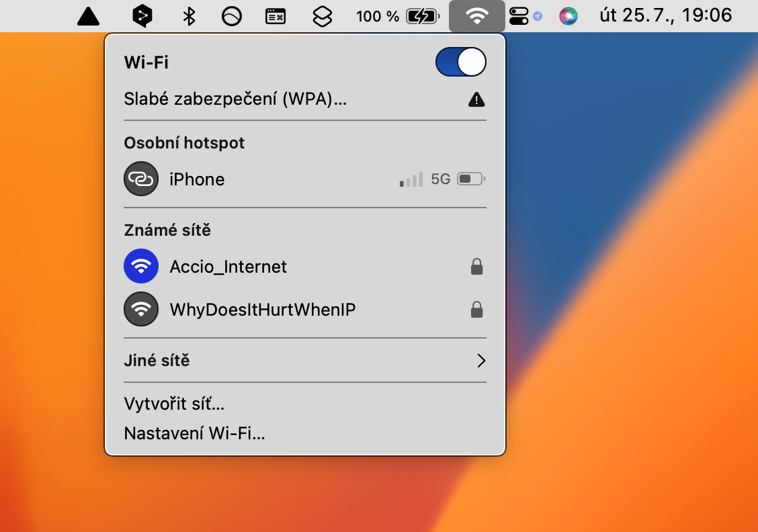The height and width of the screenshot is (532, 758).
Task: Choose Vytvořit síť… option
Action: coord(174,404)
